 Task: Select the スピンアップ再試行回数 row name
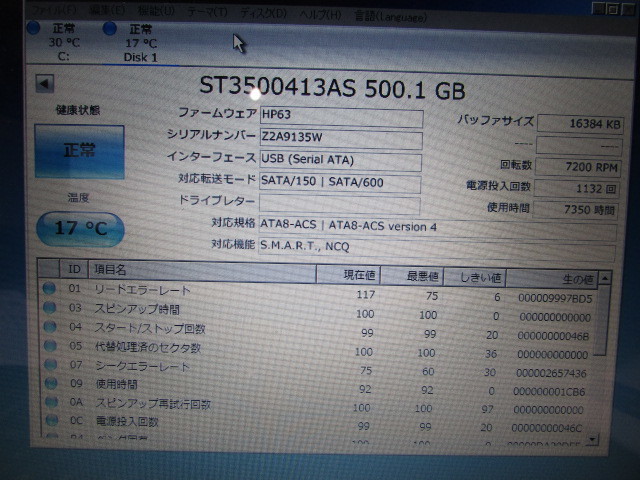(x=153, y=404)
